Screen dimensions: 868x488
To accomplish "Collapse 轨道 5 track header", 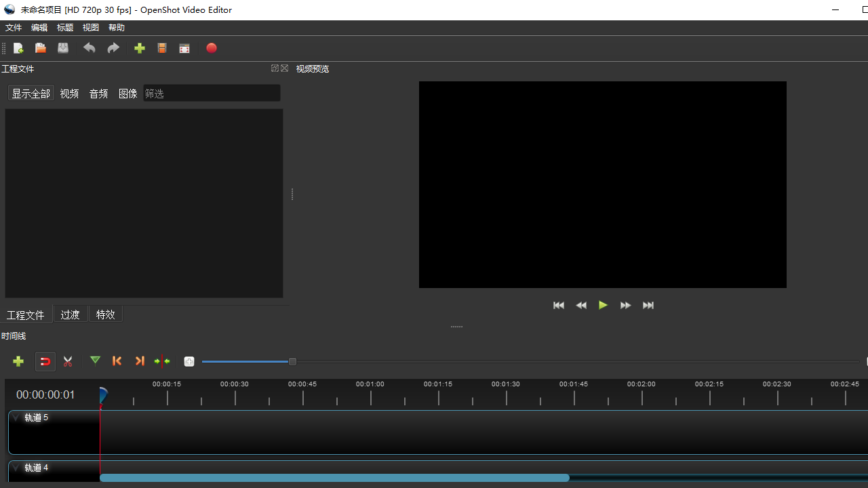I will click(x=15, y=418).
